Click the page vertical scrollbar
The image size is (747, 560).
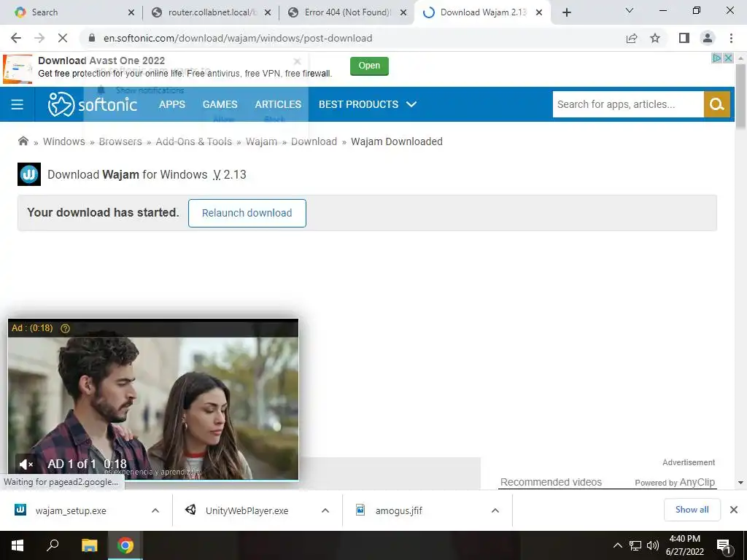pos(740,96)
